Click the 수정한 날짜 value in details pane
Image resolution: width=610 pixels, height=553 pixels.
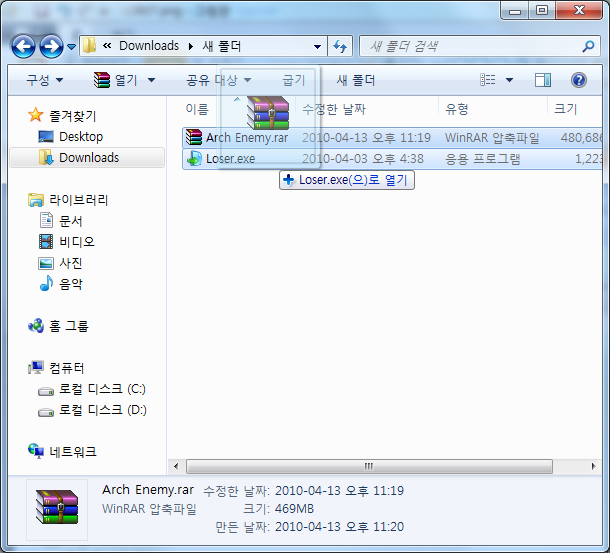coord(340,491)
